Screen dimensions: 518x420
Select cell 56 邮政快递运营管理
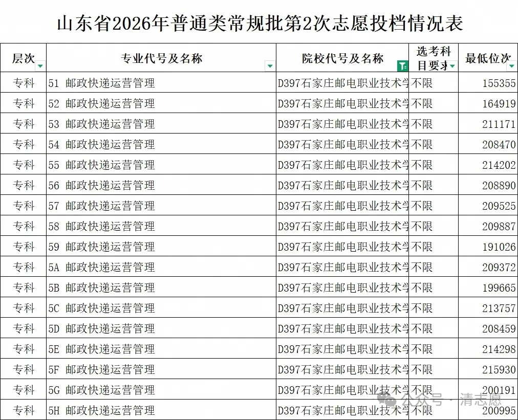click(161, 185)
